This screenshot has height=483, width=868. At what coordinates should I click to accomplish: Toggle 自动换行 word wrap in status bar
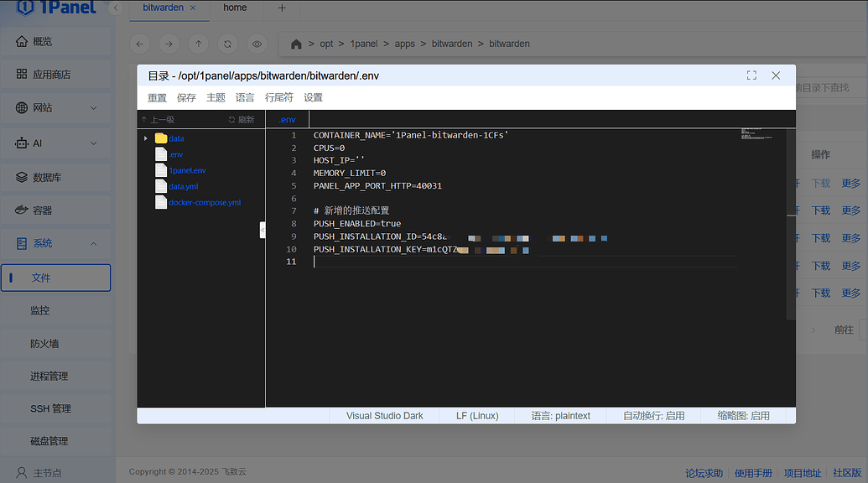pos(653,416)
